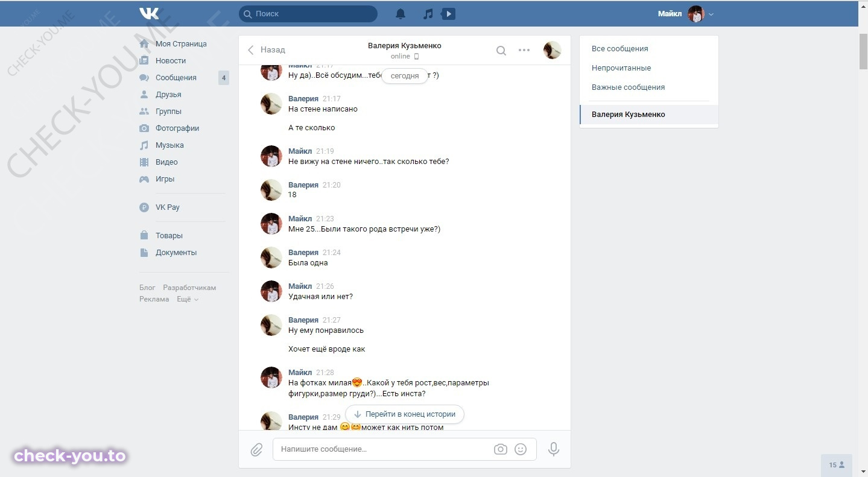Open Видео in the sidebar
Image resolution: width=868 pixels, height=477 pixels.
pyautogui.click(x=166, y=162)
